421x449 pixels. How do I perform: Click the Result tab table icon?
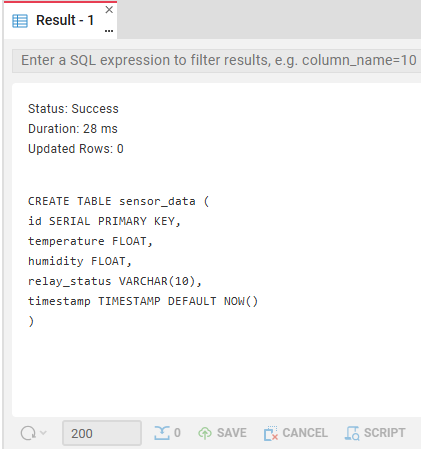[20, 21]
